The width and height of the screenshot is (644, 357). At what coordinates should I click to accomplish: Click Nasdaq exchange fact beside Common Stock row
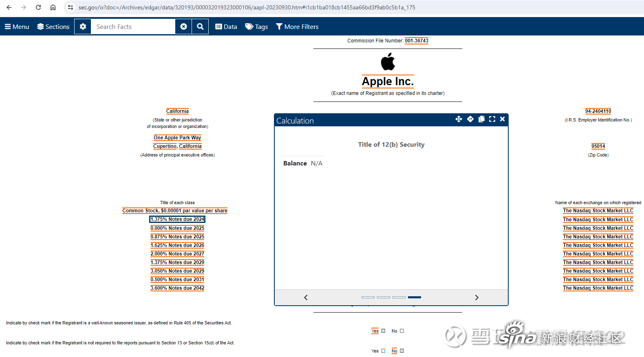coord(598,211)
